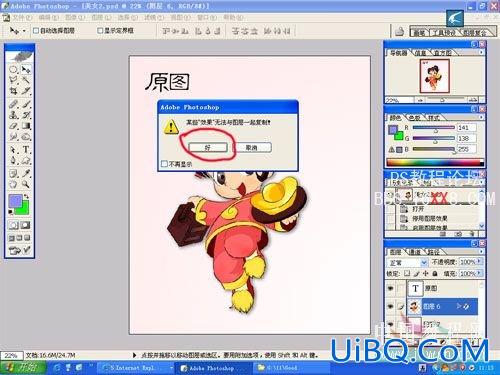500x375 pixels.
Task: Select the Hand tool
Action: point(13,184)
